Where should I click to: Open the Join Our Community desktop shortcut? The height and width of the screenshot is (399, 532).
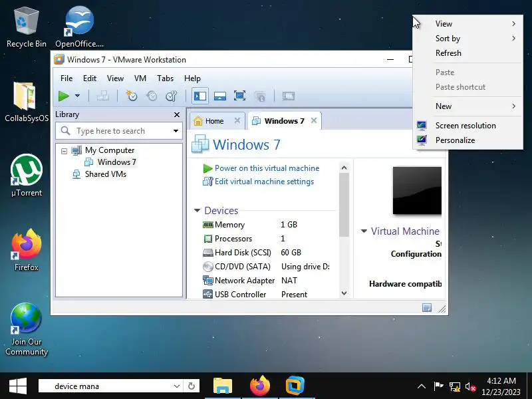coord(26,329)
